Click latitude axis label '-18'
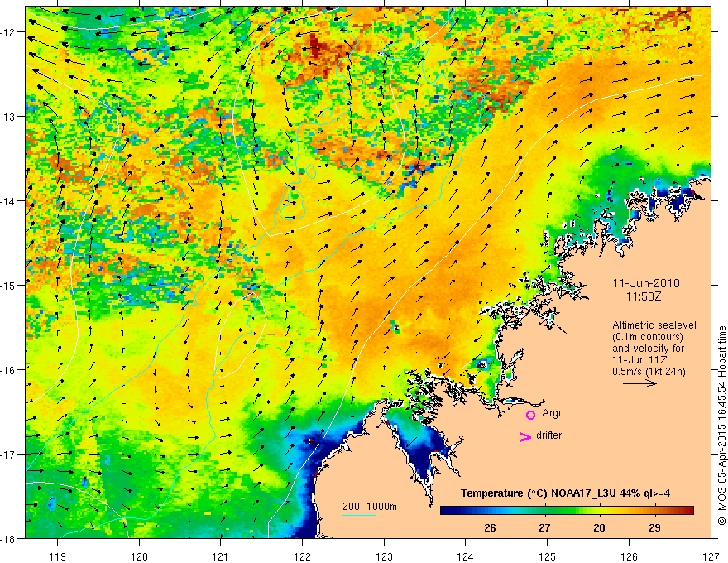Screen dimensions: 728x563 (x=8, y=539)
